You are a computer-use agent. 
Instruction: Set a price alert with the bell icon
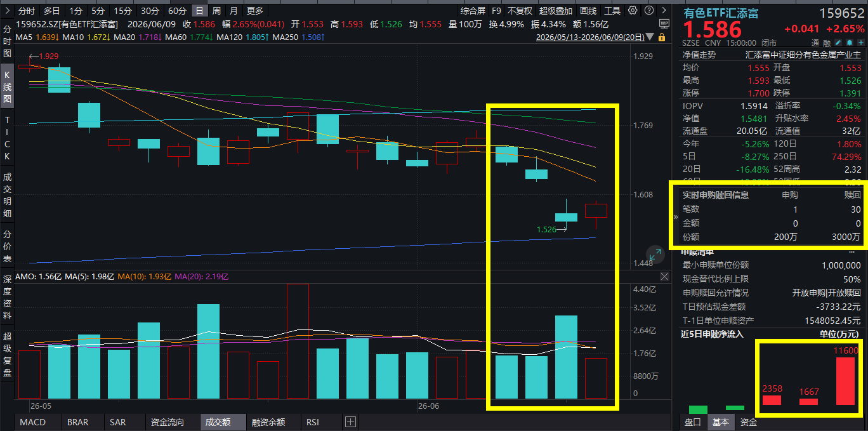pos(850,43)
